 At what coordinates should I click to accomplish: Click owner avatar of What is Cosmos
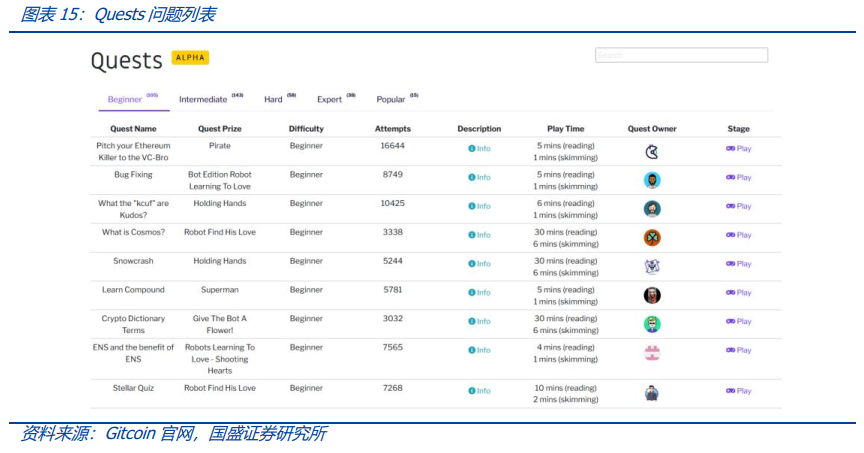(x=652, y=238)
